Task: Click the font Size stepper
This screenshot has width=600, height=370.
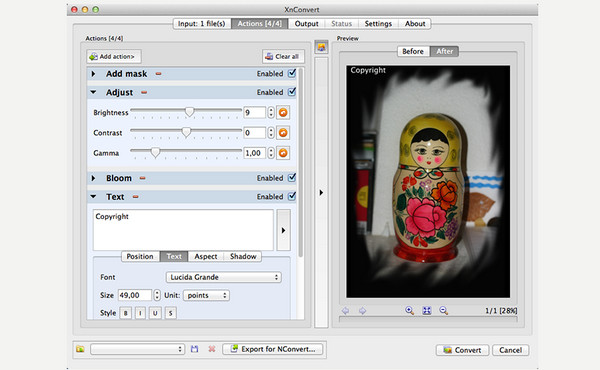Action: (x=157, y=295)
